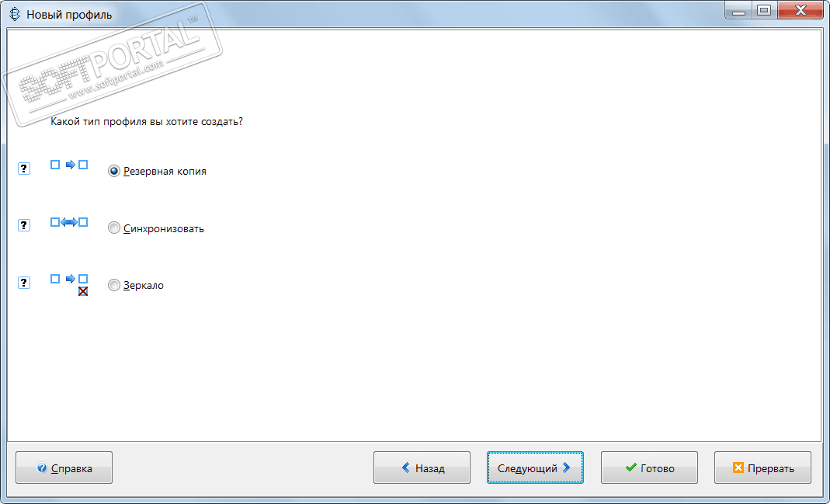
Task: Maximize the Новый профиль window
Action: [x=764, y=10]
